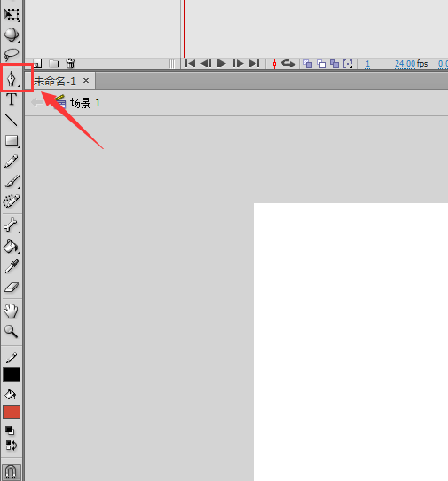Viewport: 448px width, 481px height.
Task: Delete the selected layer trash icon
Action: pyautogui.click(x=71, y=64)
